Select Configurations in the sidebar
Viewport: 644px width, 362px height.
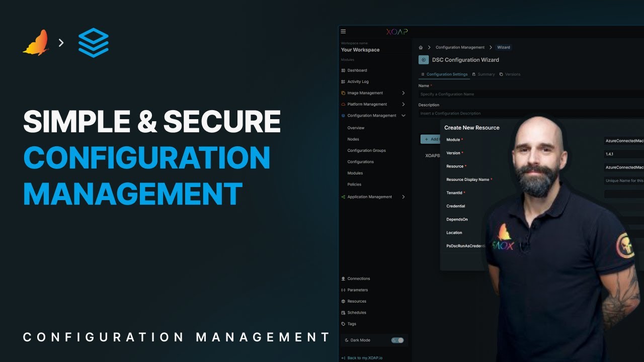coord(361,162)
